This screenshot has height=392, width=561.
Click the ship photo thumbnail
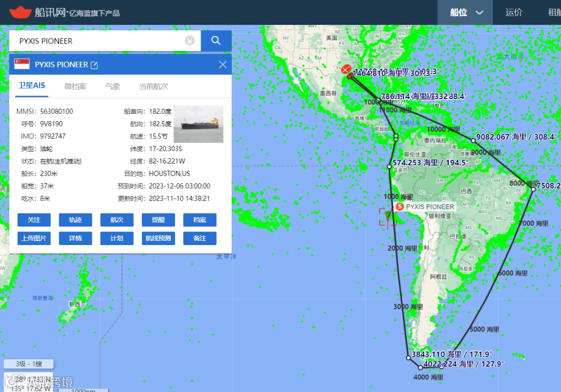click(x=198, y=124)
